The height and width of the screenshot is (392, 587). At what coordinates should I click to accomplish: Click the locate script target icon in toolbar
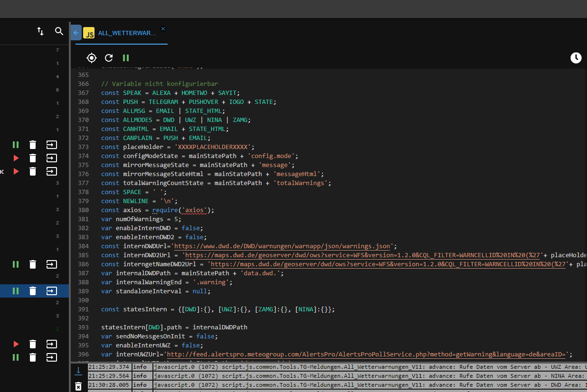pyautogui.click(x=92, y=58)
